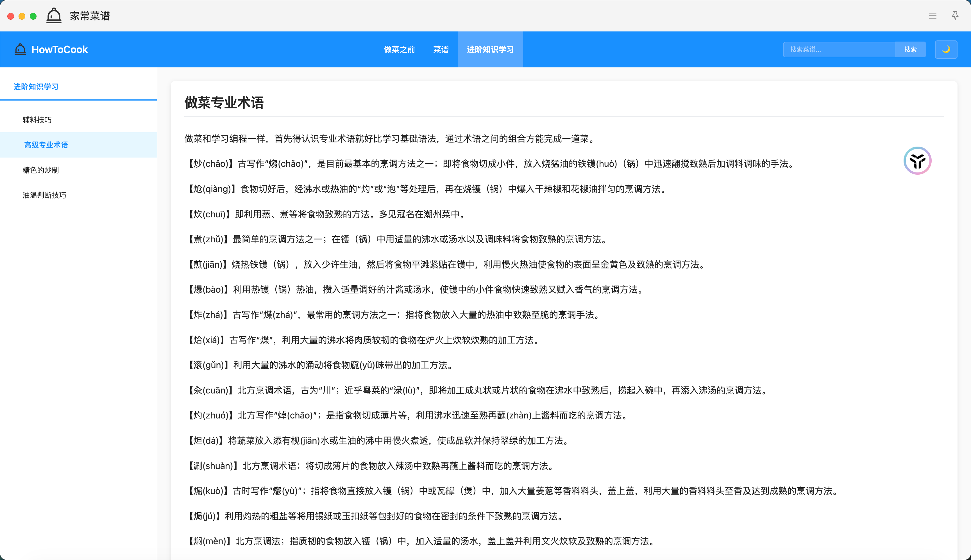
Task: Click the HowToCook bell logo icon
Action: click(20, 49)
